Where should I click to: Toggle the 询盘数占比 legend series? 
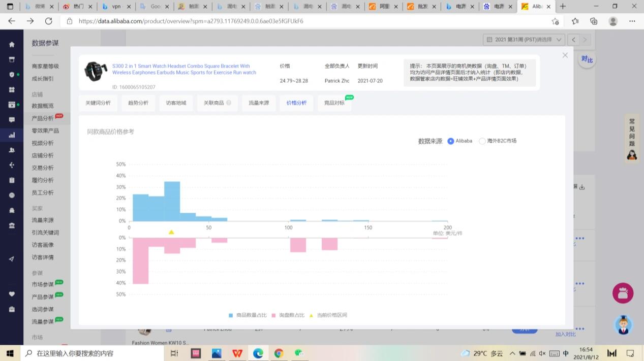tap(288, 315)
